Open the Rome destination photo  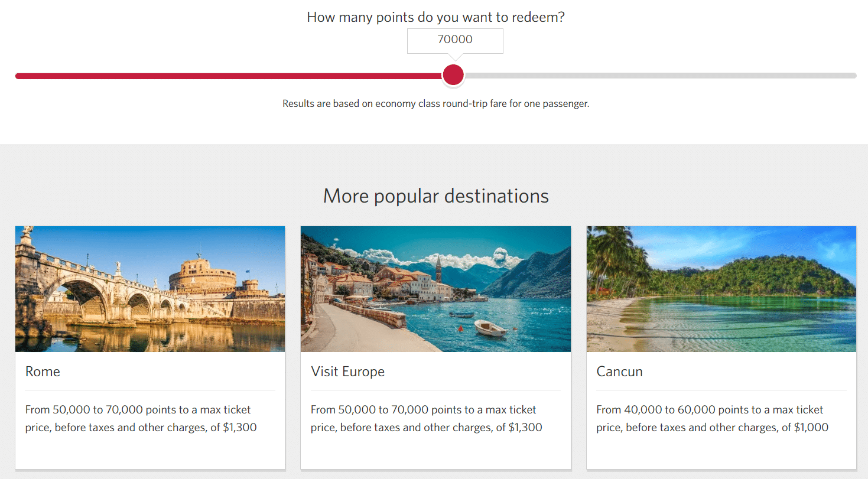coord(150,289)
